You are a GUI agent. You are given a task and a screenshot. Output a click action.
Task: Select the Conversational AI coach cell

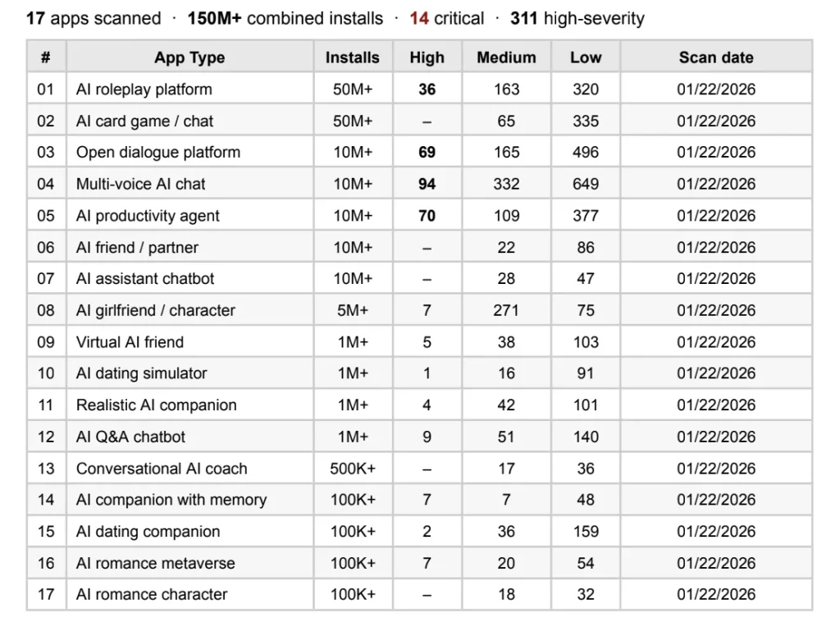pos(162,469)
